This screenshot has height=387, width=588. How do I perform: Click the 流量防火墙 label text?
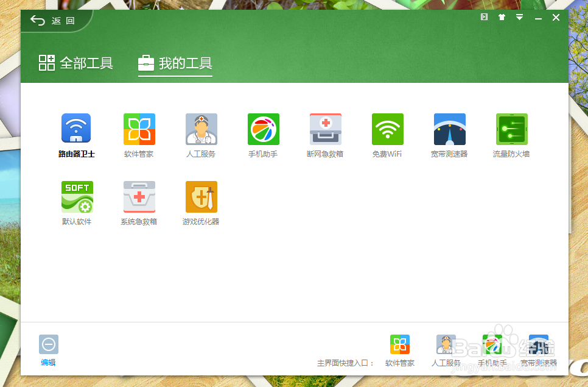point(511,154)
